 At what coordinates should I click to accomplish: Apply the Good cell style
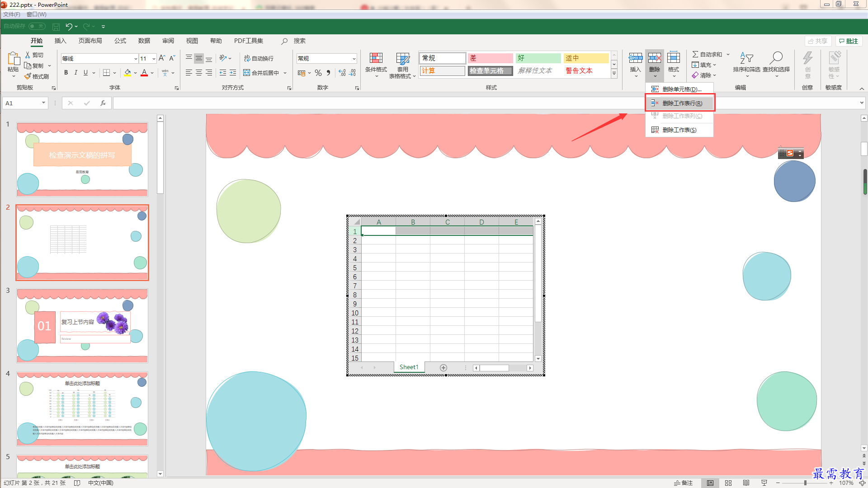538,58
